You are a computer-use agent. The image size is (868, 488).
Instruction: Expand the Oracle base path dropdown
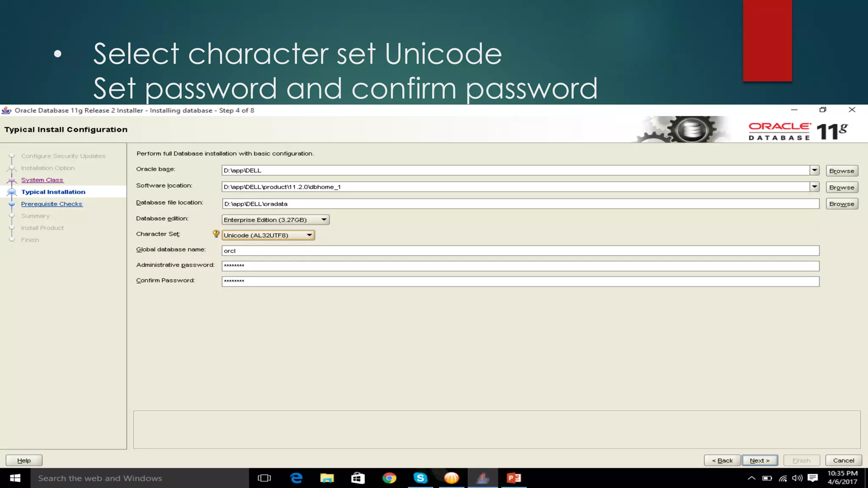tap(815, 170)
